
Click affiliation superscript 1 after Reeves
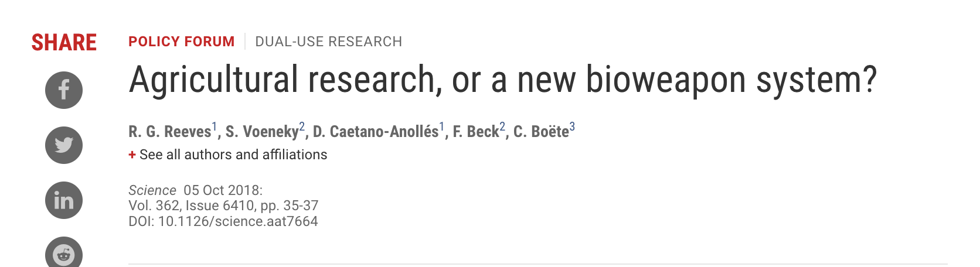tap(215, 126)
